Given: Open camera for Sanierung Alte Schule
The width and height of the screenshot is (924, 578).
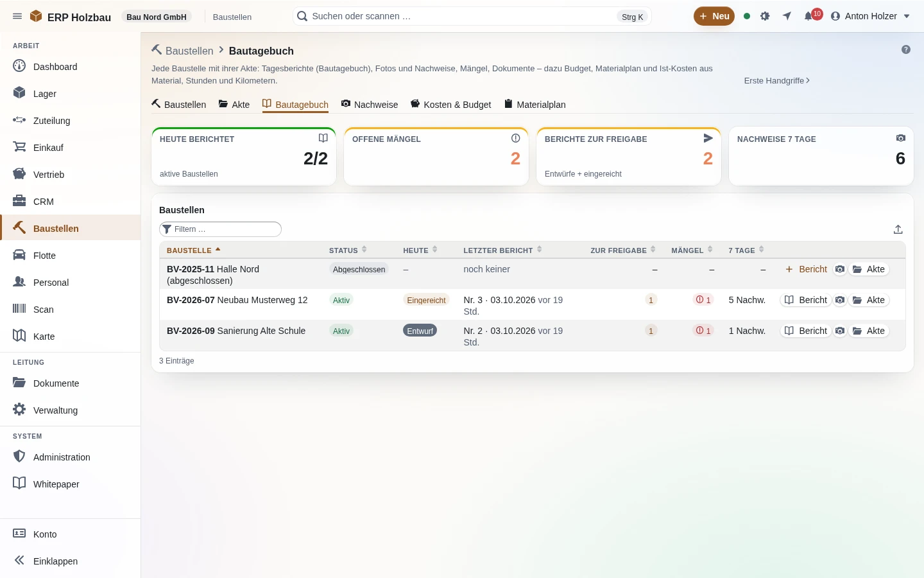Looking at the screenshot, I should tap(840, 331).
